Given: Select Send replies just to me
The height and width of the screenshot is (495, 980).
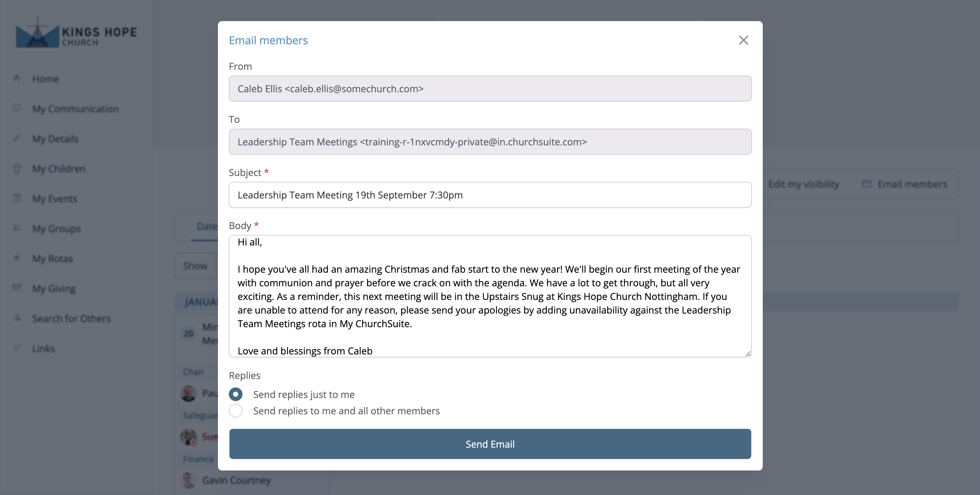Looking at the screenshot, I should point(236,394).
